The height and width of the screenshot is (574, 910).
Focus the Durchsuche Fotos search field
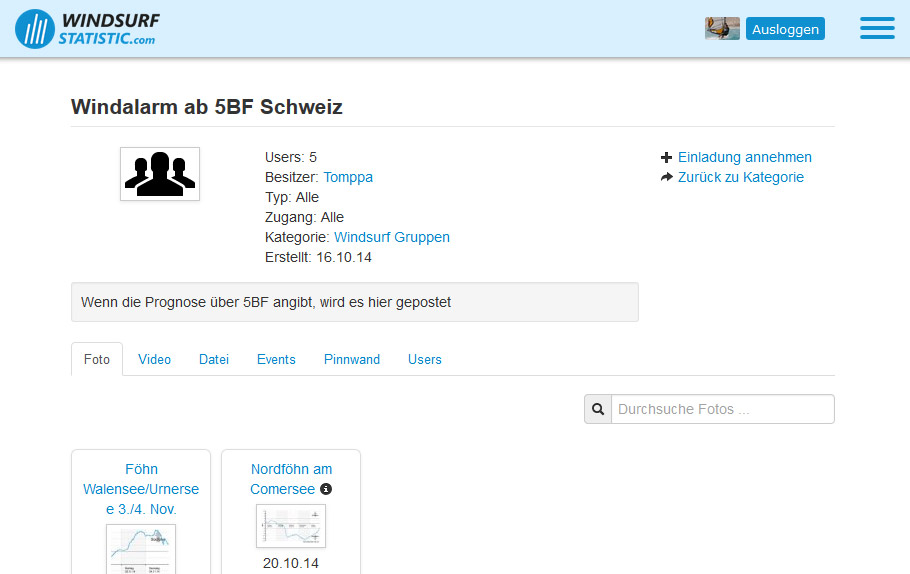tap(722, 409)
